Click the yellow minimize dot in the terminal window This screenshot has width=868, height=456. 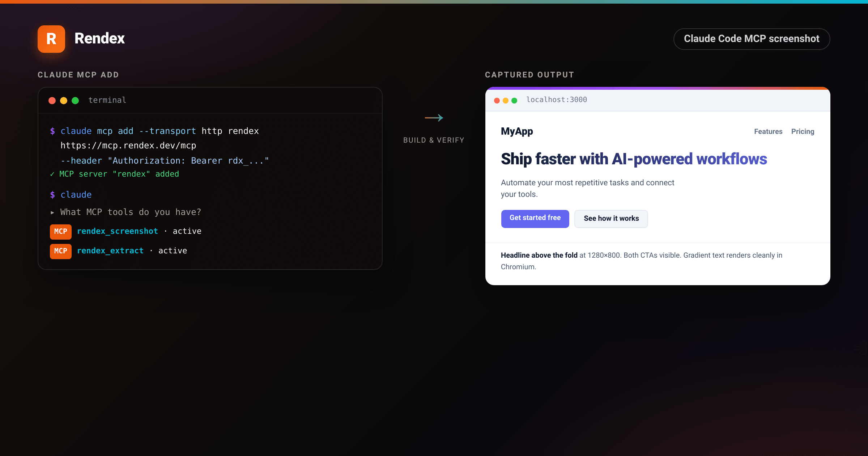(64, 101)
